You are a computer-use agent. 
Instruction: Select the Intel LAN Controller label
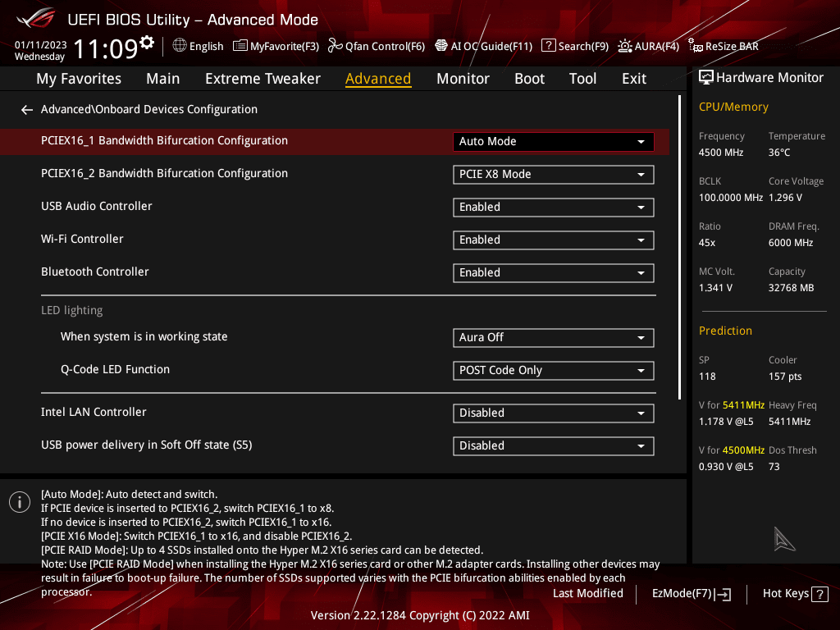point(94,412)
